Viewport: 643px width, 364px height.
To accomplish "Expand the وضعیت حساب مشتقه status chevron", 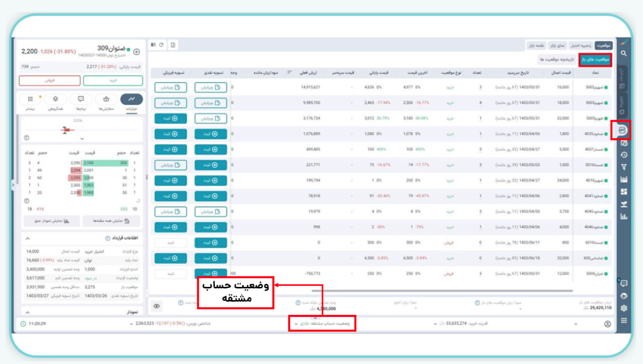I will [x=296, y=324].
